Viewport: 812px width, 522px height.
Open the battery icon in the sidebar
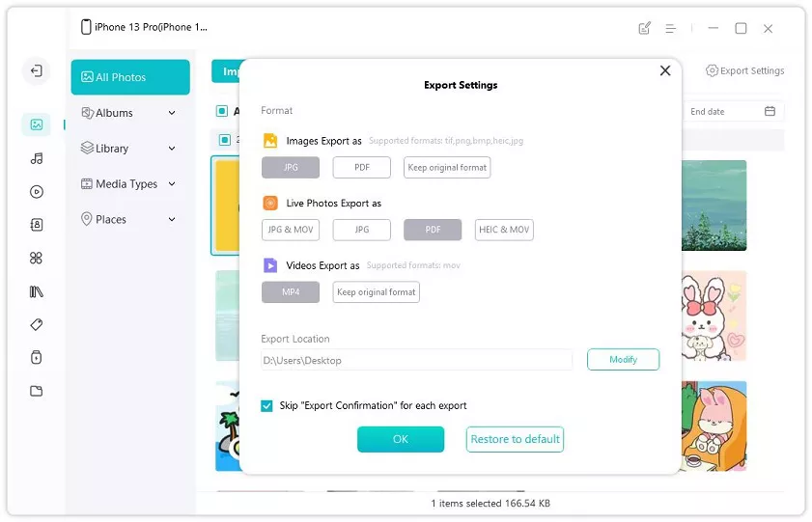pos(37,357)
